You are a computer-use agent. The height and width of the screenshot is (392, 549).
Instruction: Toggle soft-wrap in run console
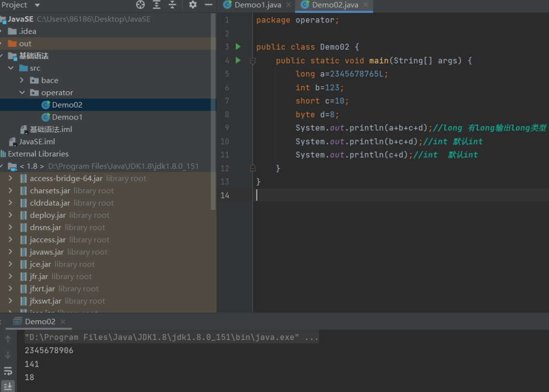pyautogui.click(x=8, y=371)
